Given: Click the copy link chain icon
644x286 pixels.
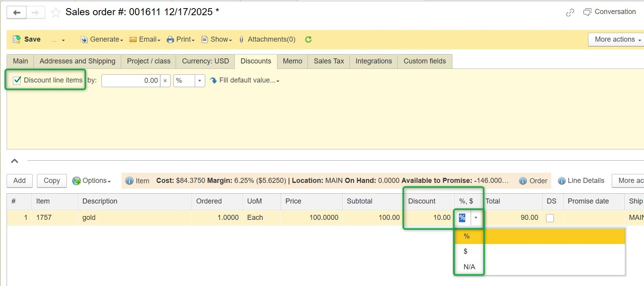Looking at the screenshot, I should 570,12.
